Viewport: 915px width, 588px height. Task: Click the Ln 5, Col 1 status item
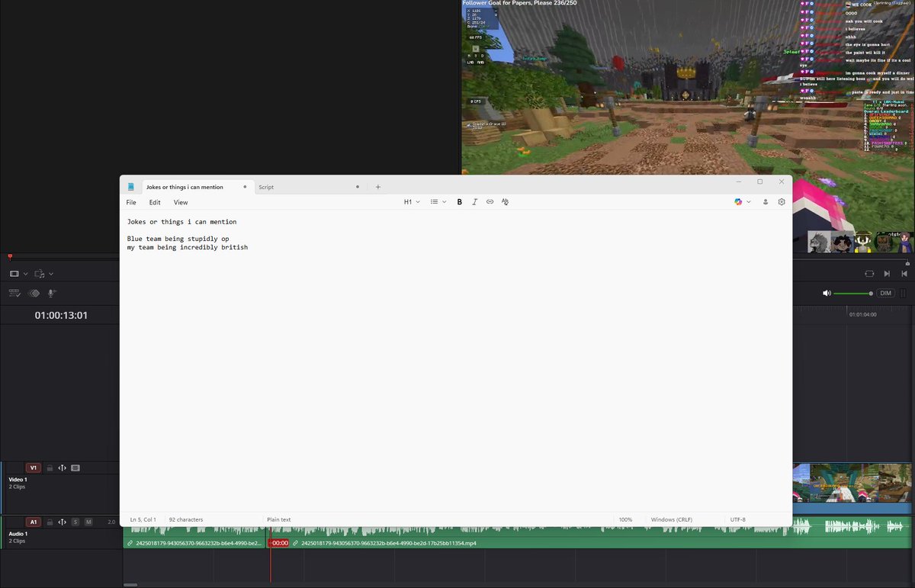142,519
